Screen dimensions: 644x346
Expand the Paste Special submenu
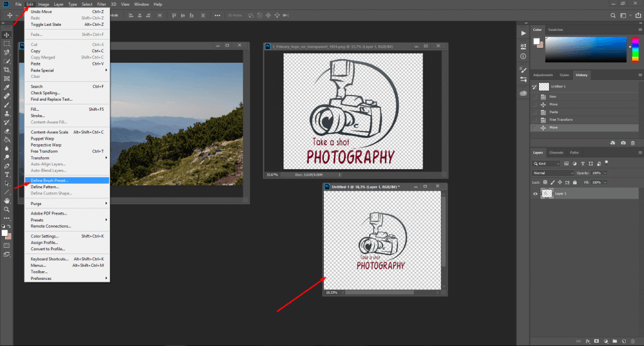tap(67, 70)
